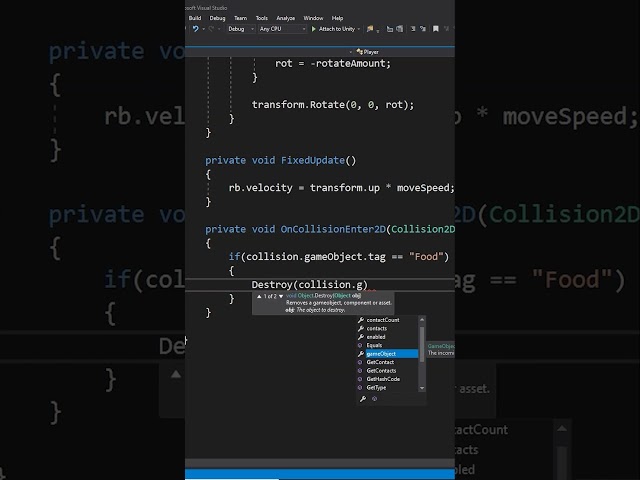Click the Attach to Unity button
The height and width of the screenshot is (480, 640).
tap(333, 29)
